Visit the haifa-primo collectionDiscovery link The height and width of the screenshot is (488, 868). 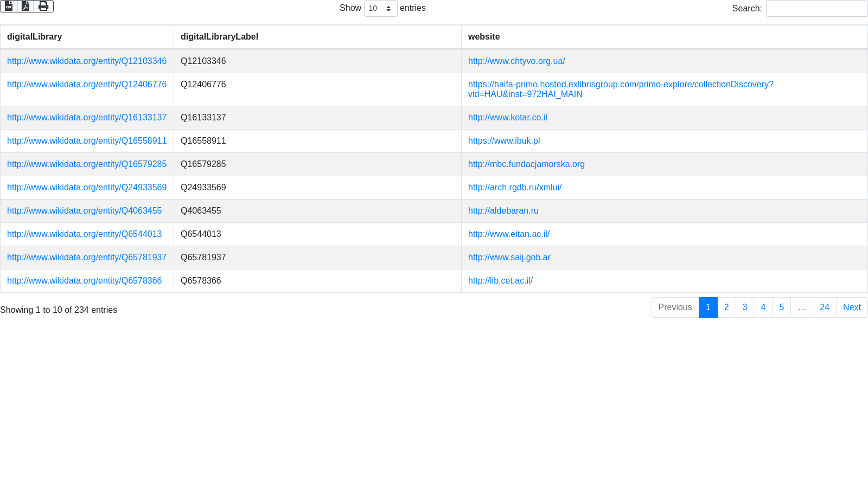pyautogui.click(x=621, y=85)
